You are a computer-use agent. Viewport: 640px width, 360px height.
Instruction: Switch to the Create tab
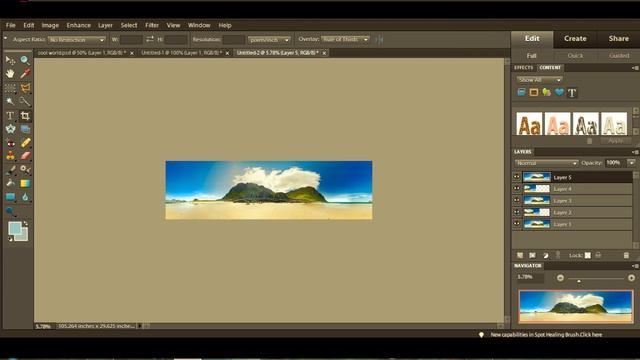coord(575,38)
